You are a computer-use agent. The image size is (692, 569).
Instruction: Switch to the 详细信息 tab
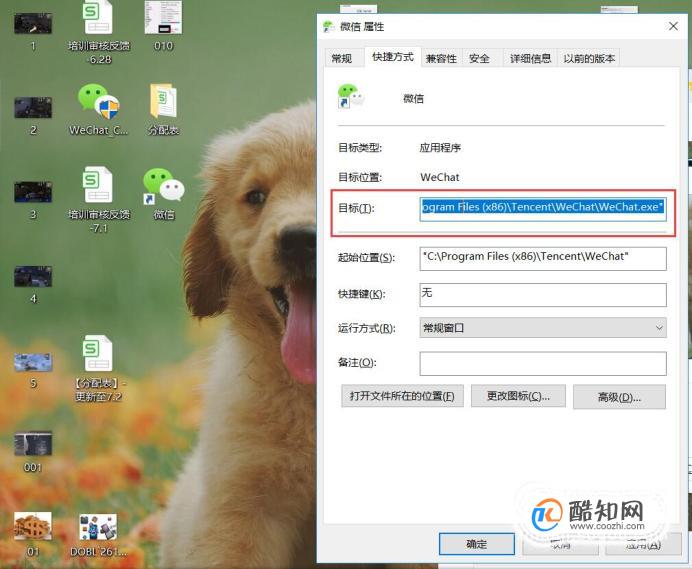pyautogui.click(x=530, y=58)
